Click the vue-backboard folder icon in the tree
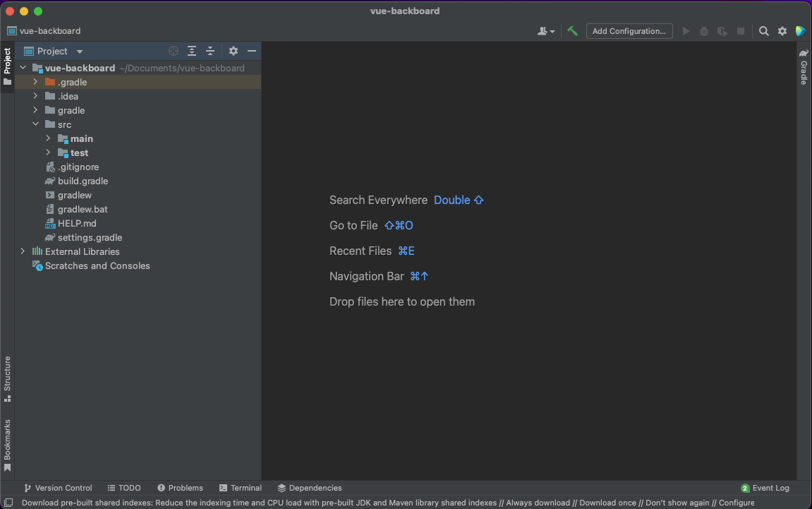 click(37, 68)
